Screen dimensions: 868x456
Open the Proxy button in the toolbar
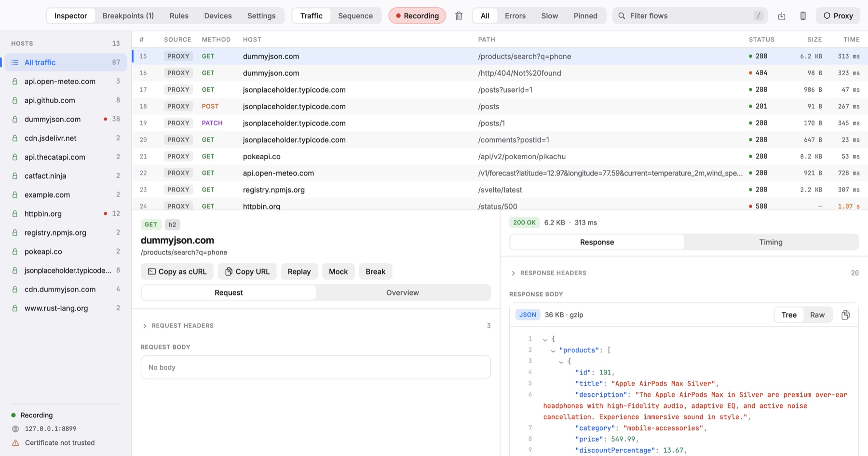(838, 16)
